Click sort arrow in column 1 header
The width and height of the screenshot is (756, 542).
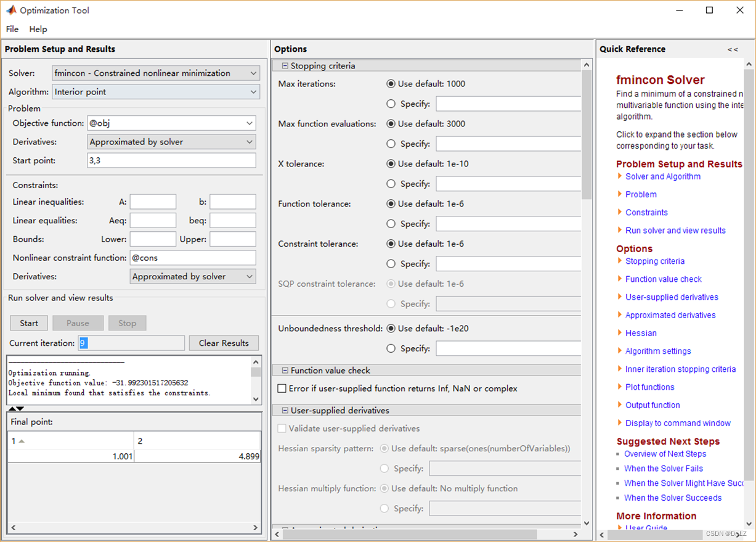(x=22, y=441)
